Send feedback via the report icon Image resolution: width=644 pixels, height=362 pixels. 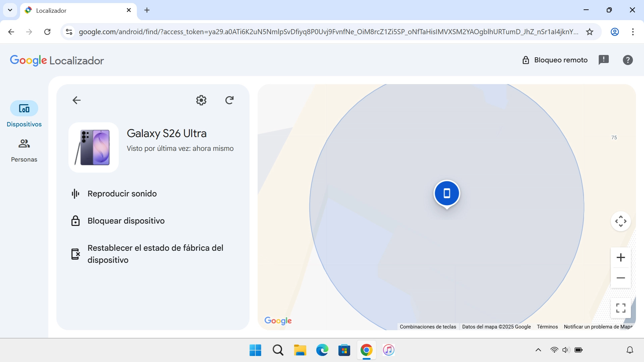point(603,60)
